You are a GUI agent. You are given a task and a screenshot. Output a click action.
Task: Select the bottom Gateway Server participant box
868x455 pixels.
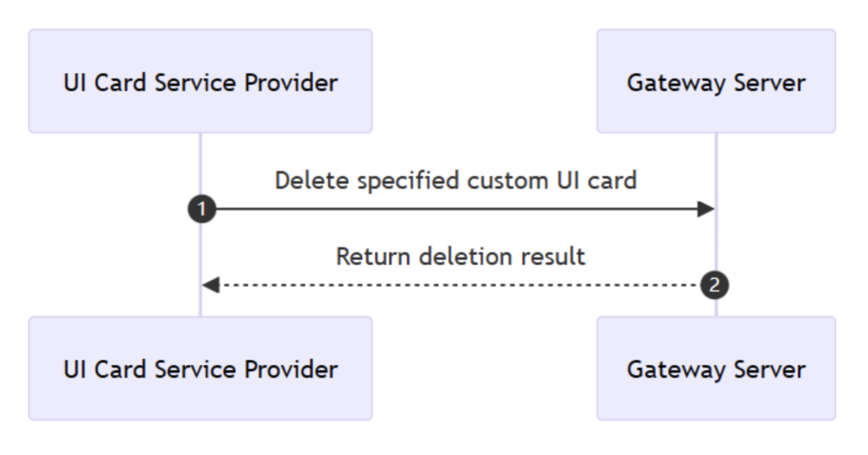(715, 368)
